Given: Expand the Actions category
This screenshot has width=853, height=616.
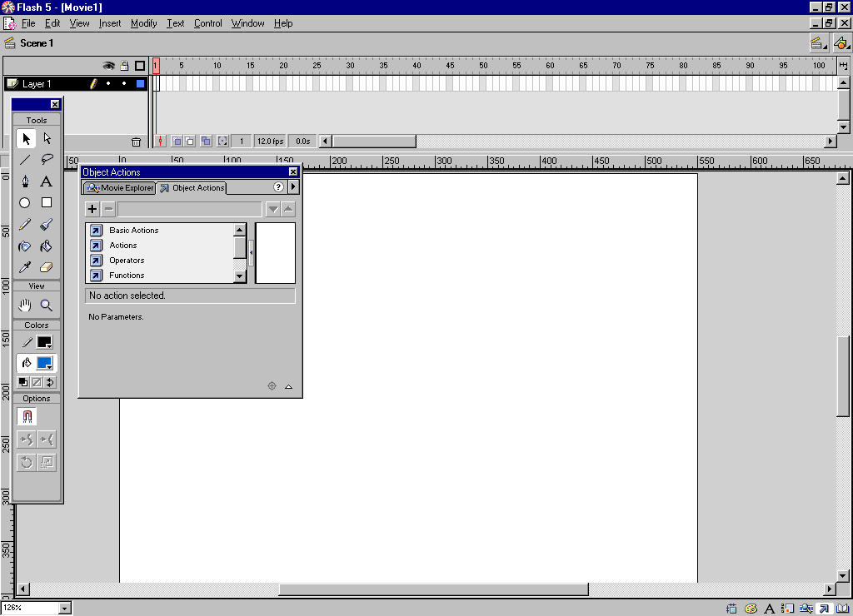Looking at the screenshot, I should (x=123, y=246).
